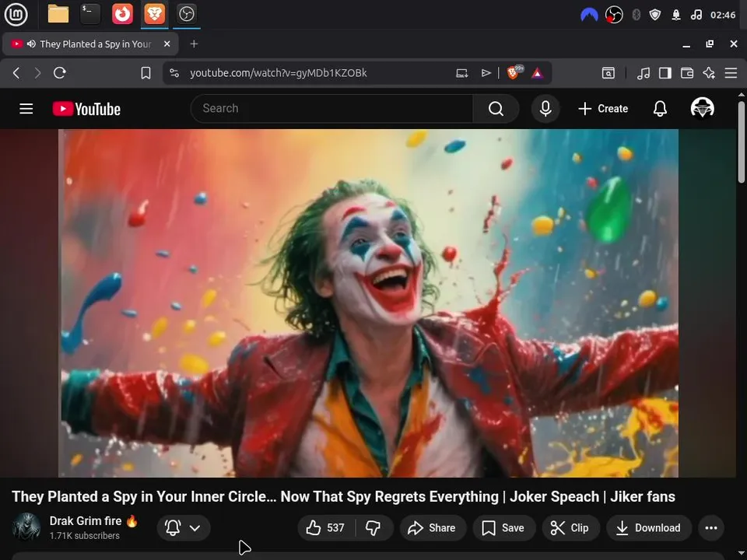Open the blue VPN tray icon
The width and height of the screenshot is (747, 560).
pyautogui.click(x=589, y=16)
